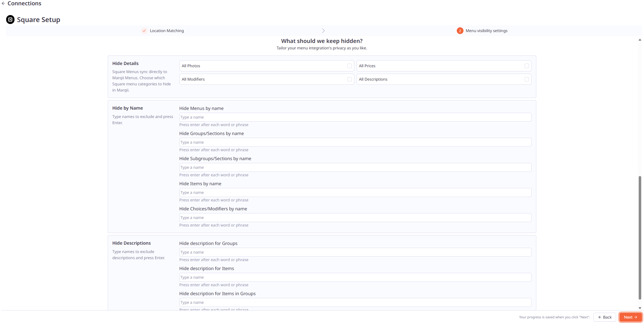Image resolution: width=644 pixels, height=325 pixels.
Task: Focus the Hide Groups/Sections by name field
Action: coord(355,142)
